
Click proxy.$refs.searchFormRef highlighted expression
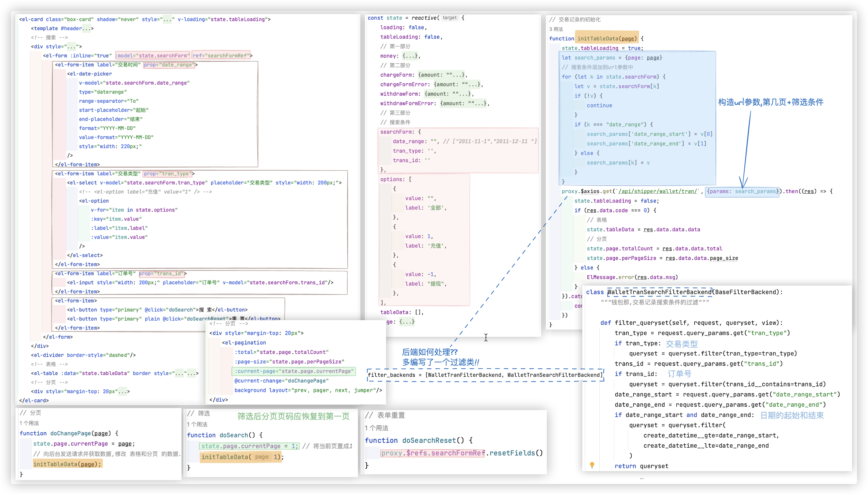pos(432,453)
